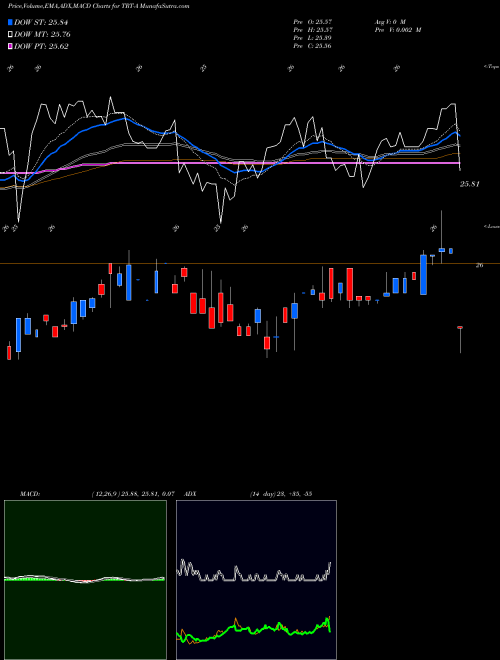Open the green MACD indicator panel
The height and width of the screenshot is (660, 500).
[x=85, y=580]
